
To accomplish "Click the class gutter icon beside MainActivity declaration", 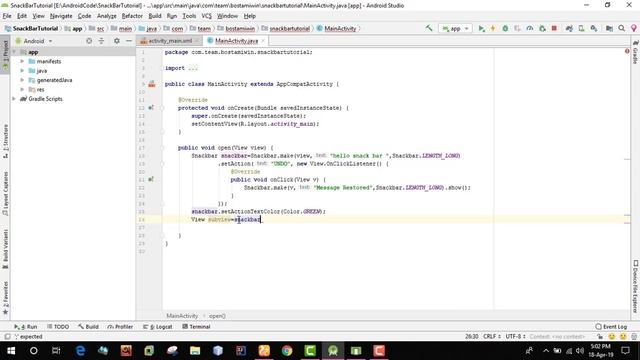I will click(x=152, y=84).
